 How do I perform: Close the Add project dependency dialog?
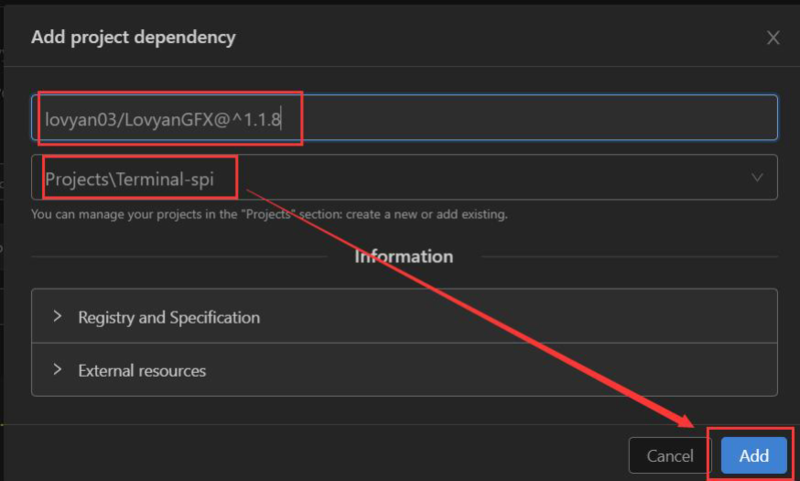point(773,38)
